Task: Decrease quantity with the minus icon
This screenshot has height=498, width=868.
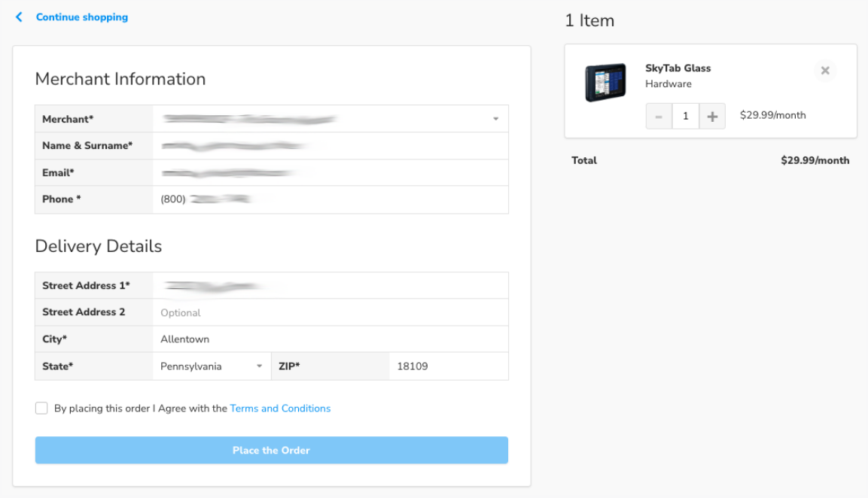Action: [x=659, y=116]
